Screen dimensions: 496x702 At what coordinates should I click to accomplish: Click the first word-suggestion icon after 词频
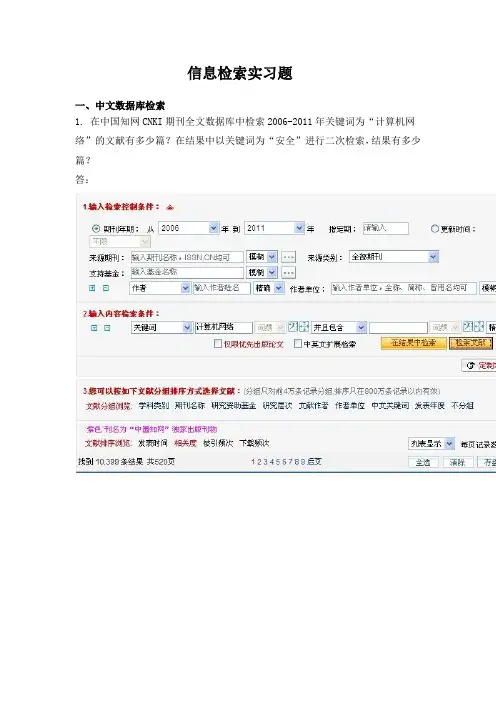(293, 327)
